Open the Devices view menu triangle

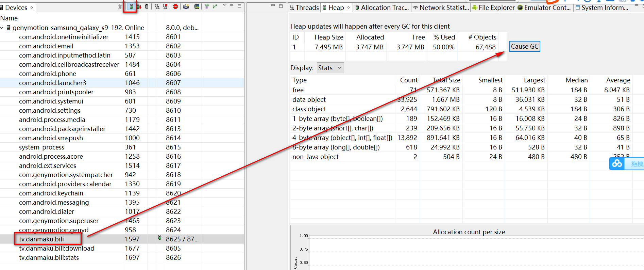point(224,5)
